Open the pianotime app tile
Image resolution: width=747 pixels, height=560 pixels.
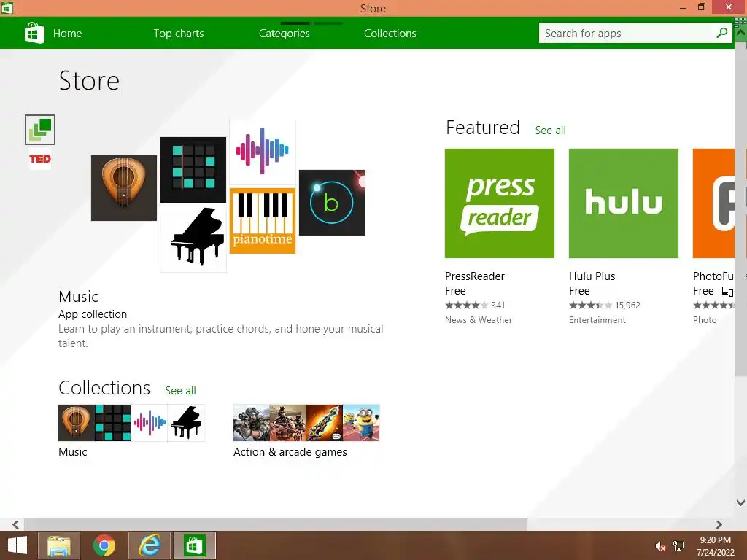pos(263,221)
